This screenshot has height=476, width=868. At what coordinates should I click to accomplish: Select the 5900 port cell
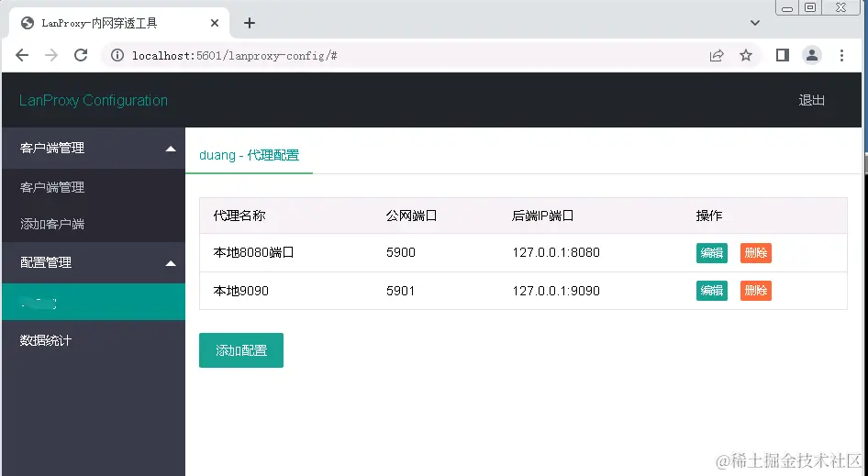click(x=401, y=252)
